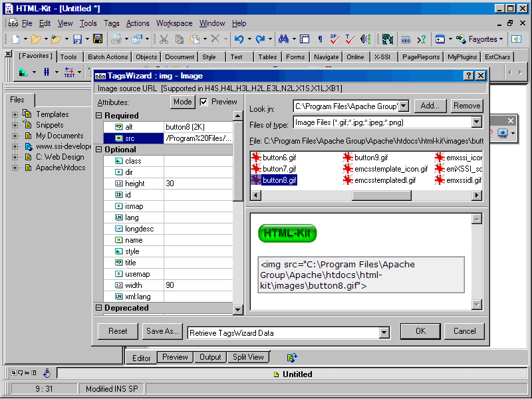Click the HTML-Kit button image preview
This screenshot has height=399, width=532.
click(287, 233)
